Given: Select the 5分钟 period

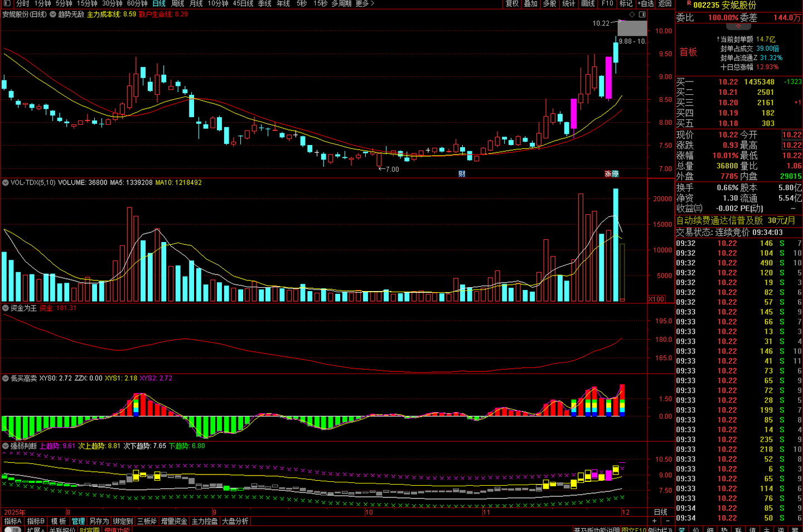Looking at the screenshot, I should point(64,3).
